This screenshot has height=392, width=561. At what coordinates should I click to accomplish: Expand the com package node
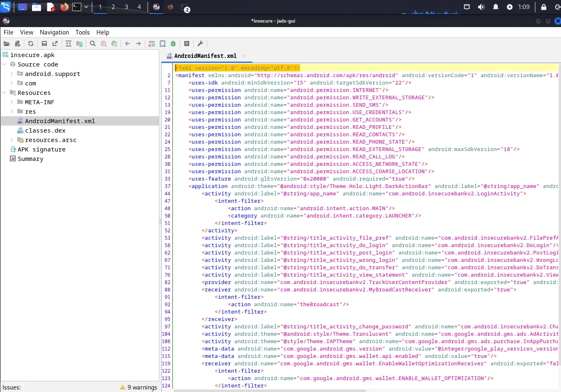12,83
